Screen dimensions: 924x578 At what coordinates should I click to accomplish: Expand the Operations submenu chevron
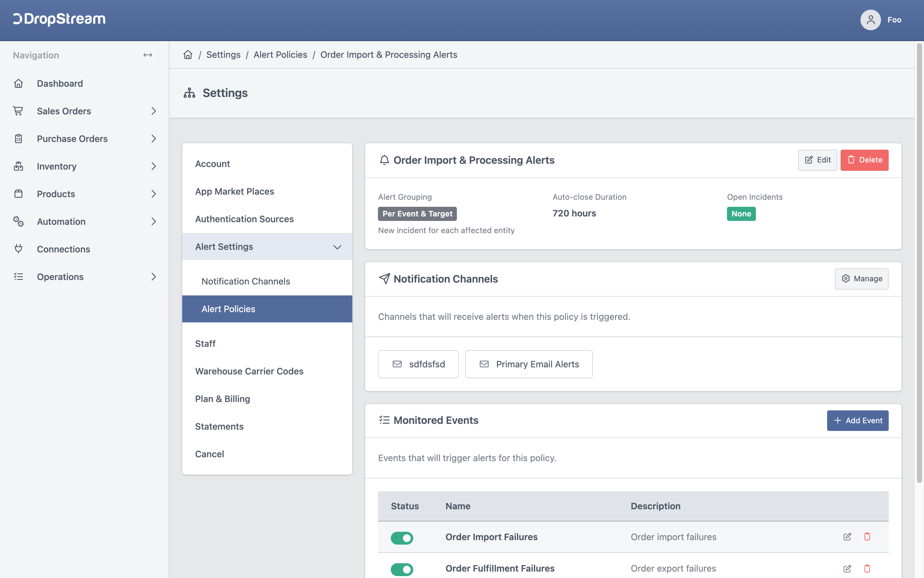pos(153,276)
